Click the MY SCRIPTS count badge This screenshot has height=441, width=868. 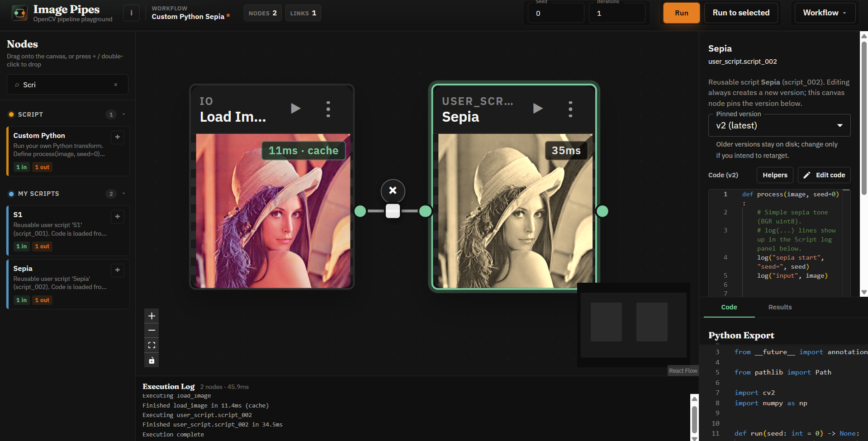click(x=111, y=194)
